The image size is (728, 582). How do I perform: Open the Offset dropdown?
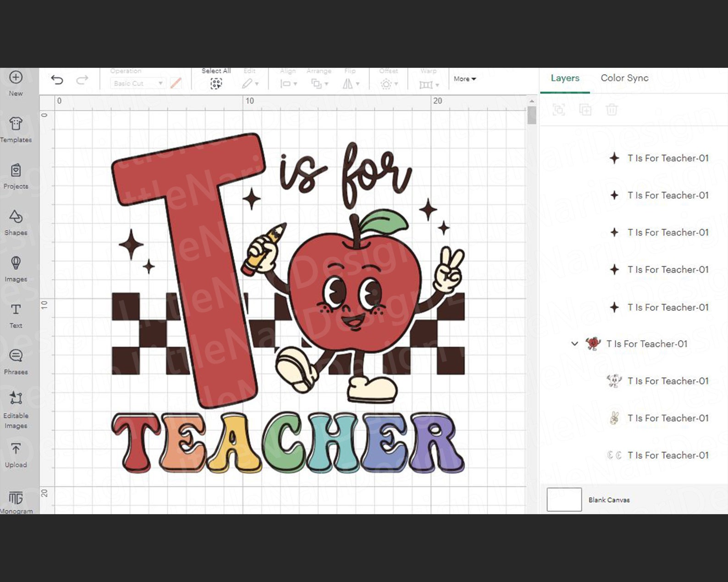(389, 84)
